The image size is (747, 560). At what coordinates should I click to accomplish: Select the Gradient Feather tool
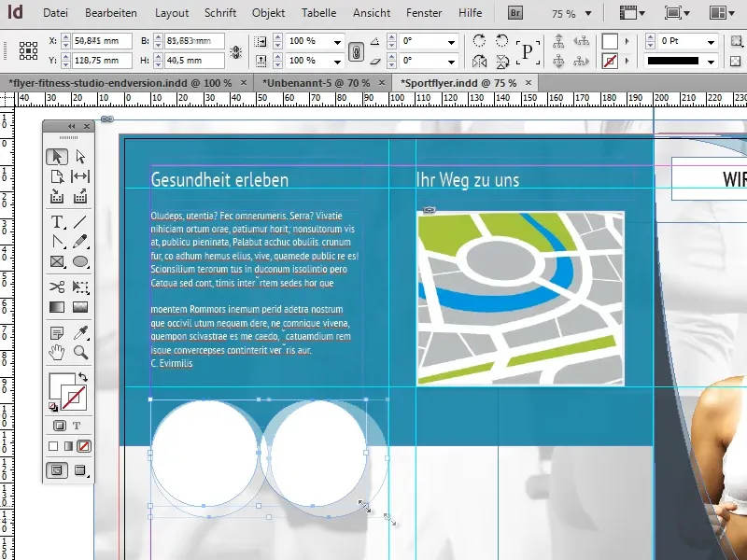pos(80,307)
